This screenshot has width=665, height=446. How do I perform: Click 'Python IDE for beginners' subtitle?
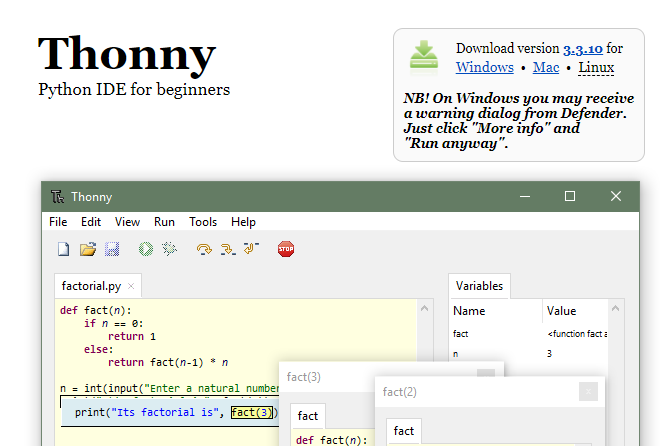coord(134,90)
